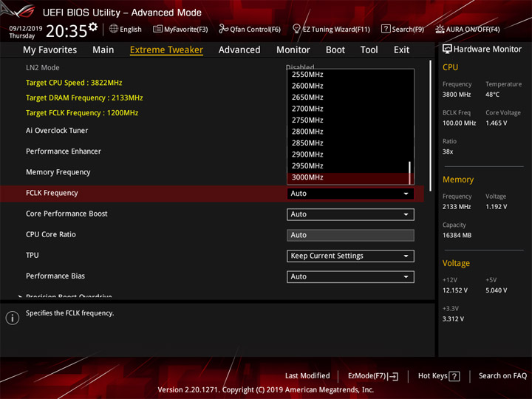Switch to the Boot tab

pos(335,50)
